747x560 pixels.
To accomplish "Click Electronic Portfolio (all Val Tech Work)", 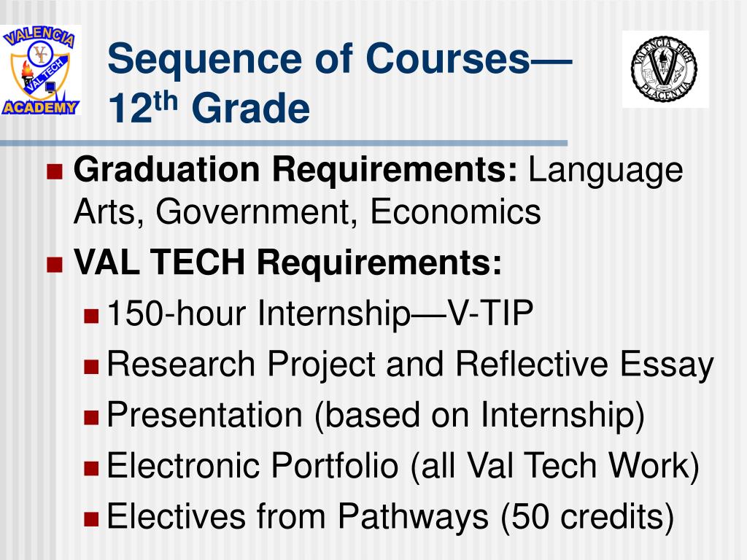I will (403, 466).
